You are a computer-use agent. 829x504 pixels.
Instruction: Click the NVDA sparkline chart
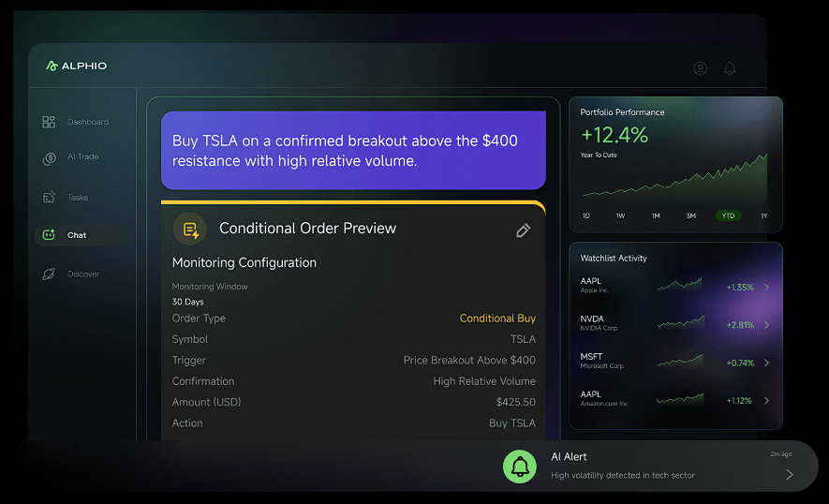tap(681, 322)
